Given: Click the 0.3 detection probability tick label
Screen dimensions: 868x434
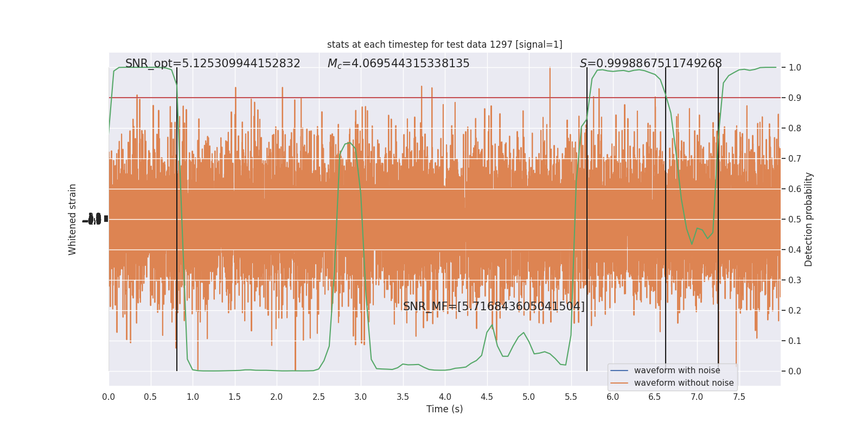Looking at the screenshot, I should point(795,280).
